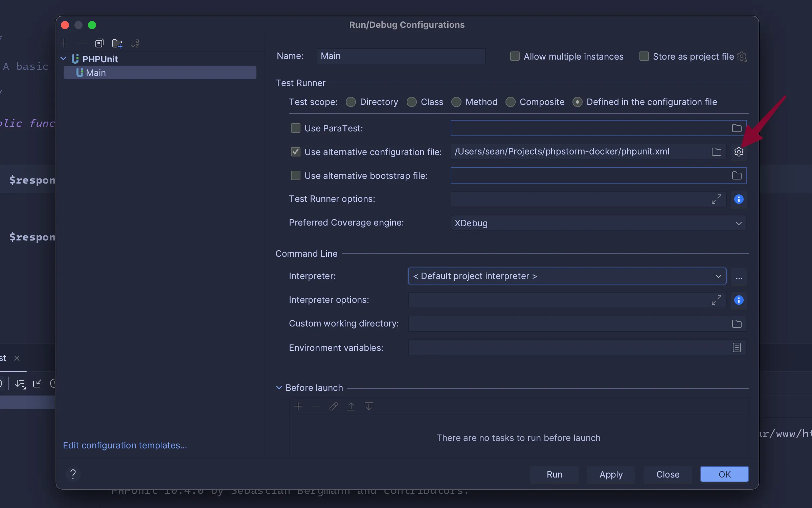The image size is (812, 508).
Task: Edit environment variables list icon
Action: coord(737,347)
